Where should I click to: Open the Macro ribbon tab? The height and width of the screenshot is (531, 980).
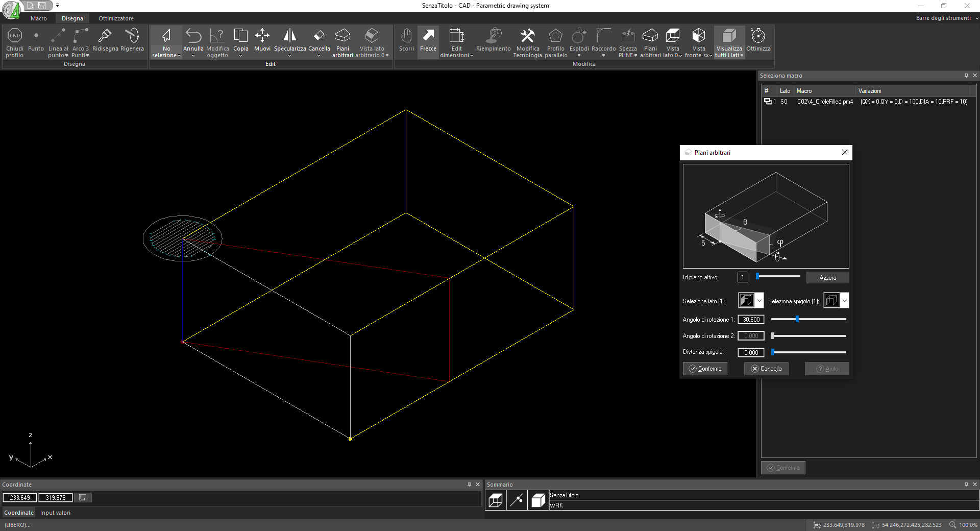(x=38, y=18)
